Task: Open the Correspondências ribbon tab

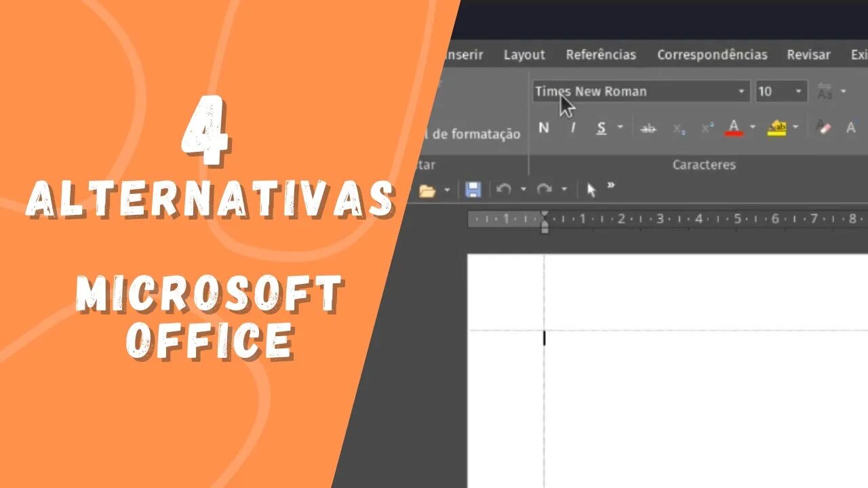Action: point(712,55)
